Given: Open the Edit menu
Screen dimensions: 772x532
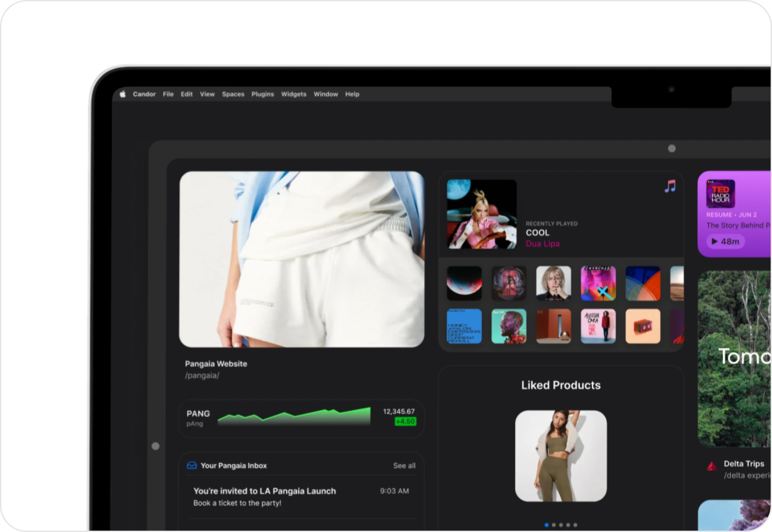Looking at the screenshot, I should point(187,94).
